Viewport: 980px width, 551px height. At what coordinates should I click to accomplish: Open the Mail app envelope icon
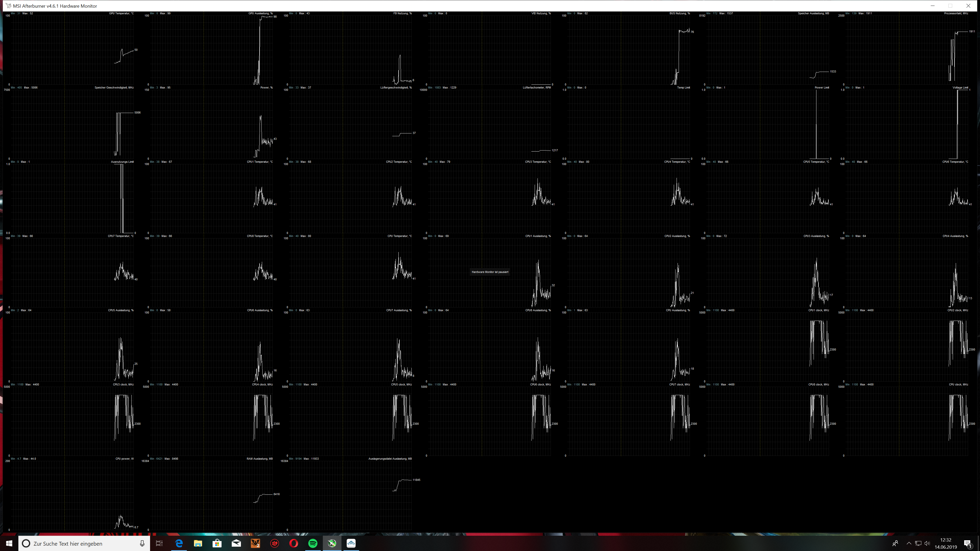(236, 543)
